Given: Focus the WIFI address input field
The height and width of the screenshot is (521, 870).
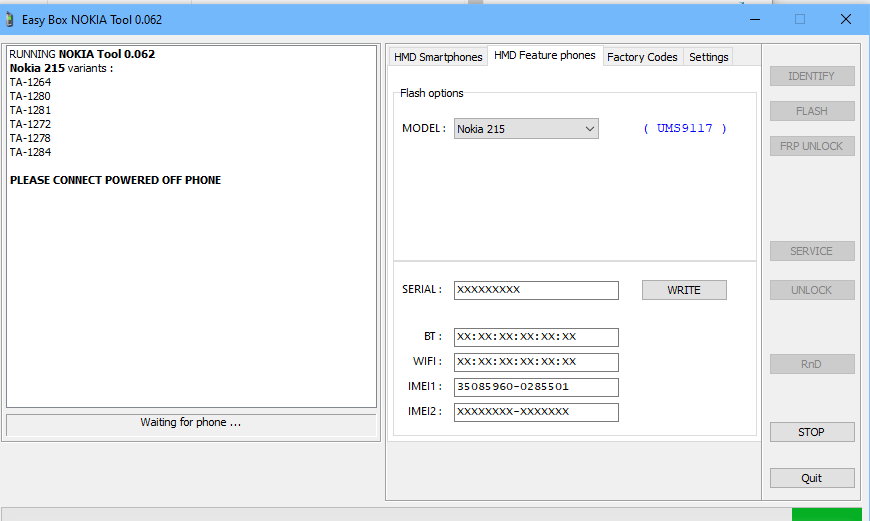Looking at the screenshot, I should pyautogui.click(x=536, y=362).
